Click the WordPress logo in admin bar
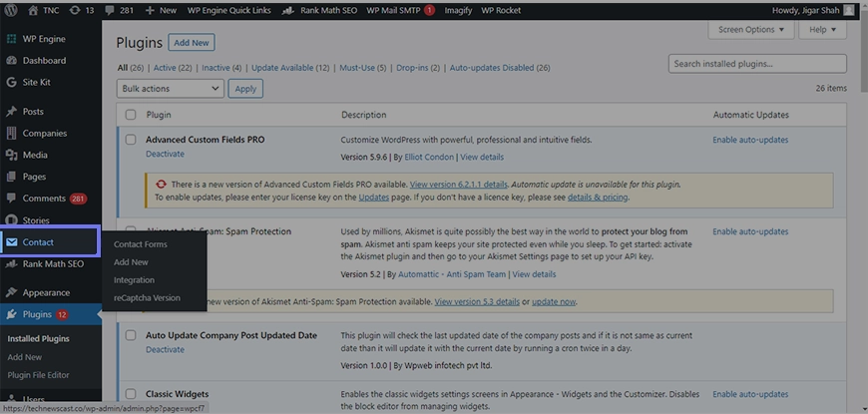 [x=11, y=10]
